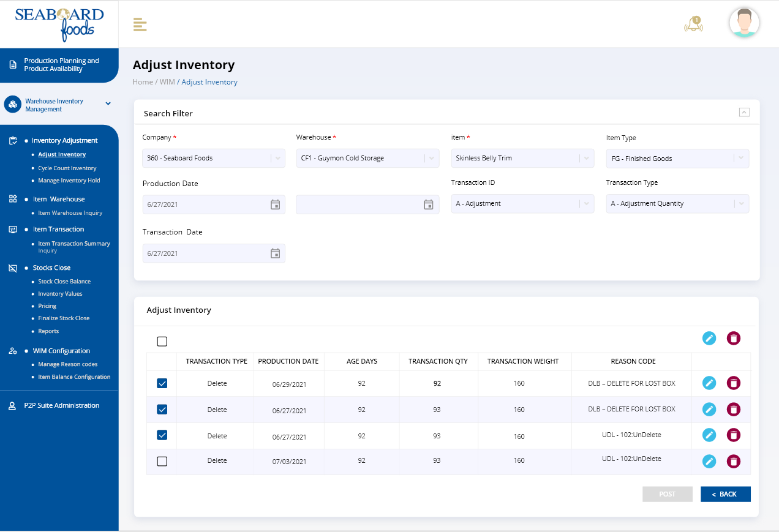779x532 pixels.
Task: Check the 07/03/2021 row checkbox
Action: point(162,461)
